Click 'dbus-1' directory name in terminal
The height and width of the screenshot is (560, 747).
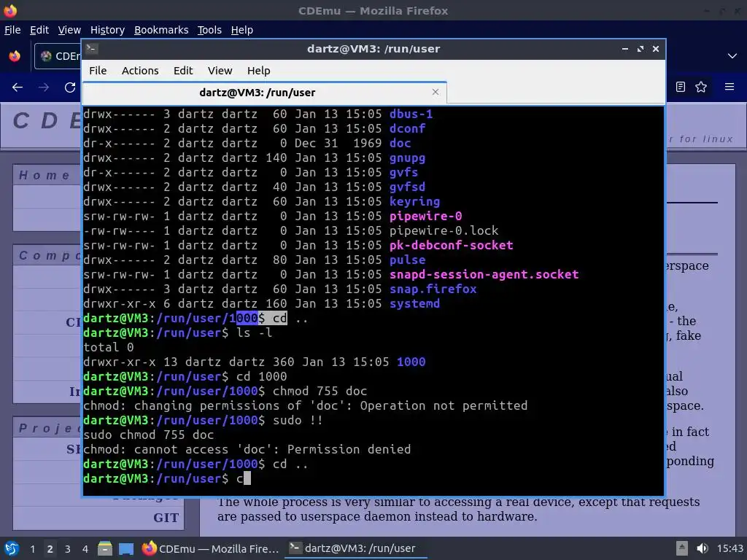[411, 114]
